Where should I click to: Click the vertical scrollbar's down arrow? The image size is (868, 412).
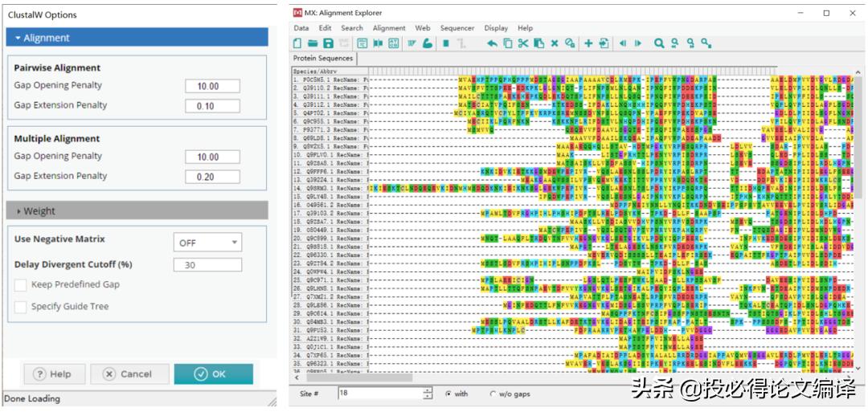click(x=859, y=369)
